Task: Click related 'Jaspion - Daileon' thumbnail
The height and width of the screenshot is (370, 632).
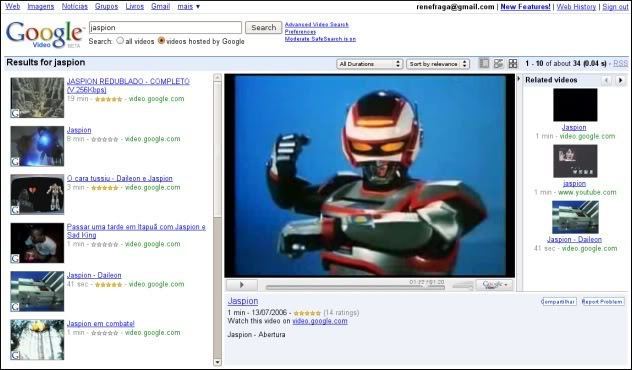Action: click(575, 217)
